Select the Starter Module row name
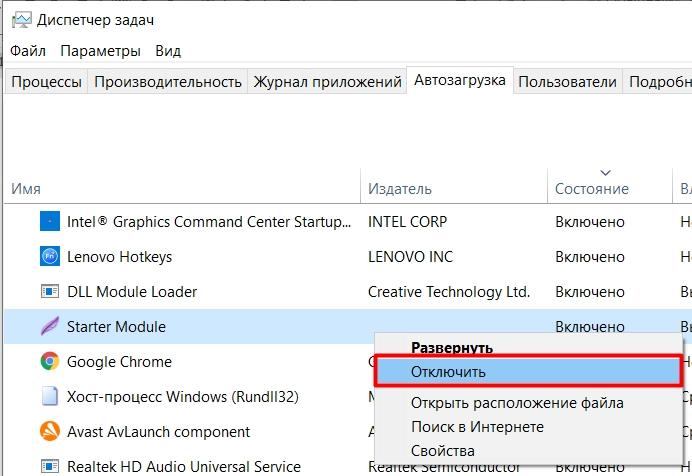692x476 pixels. pos(117,327)
